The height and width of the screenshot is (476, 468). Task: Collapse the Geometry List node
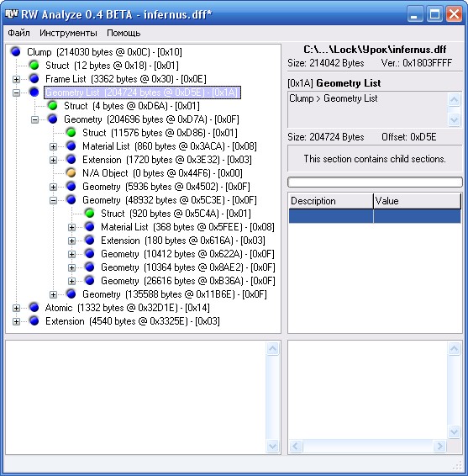point(16,93)
